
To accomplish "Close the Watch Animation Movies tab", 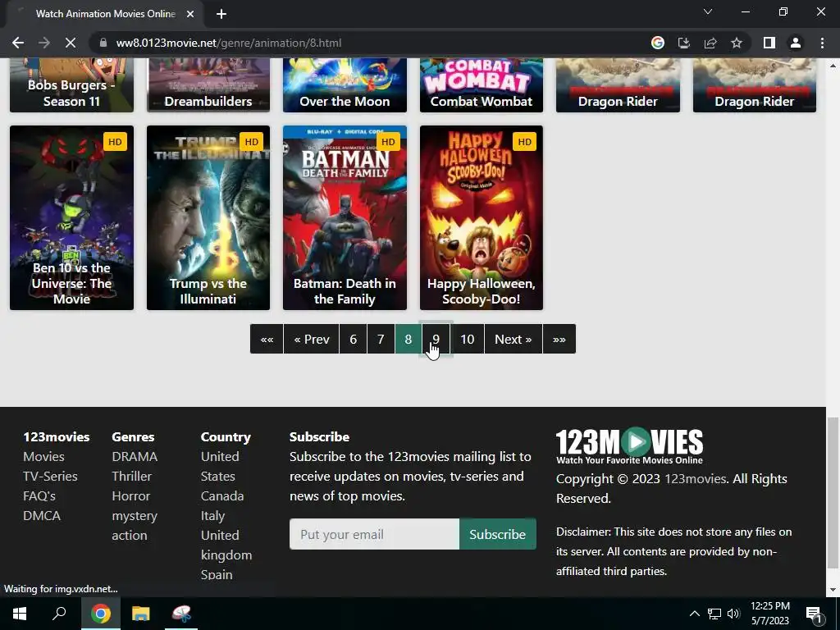I will (190, 14).
